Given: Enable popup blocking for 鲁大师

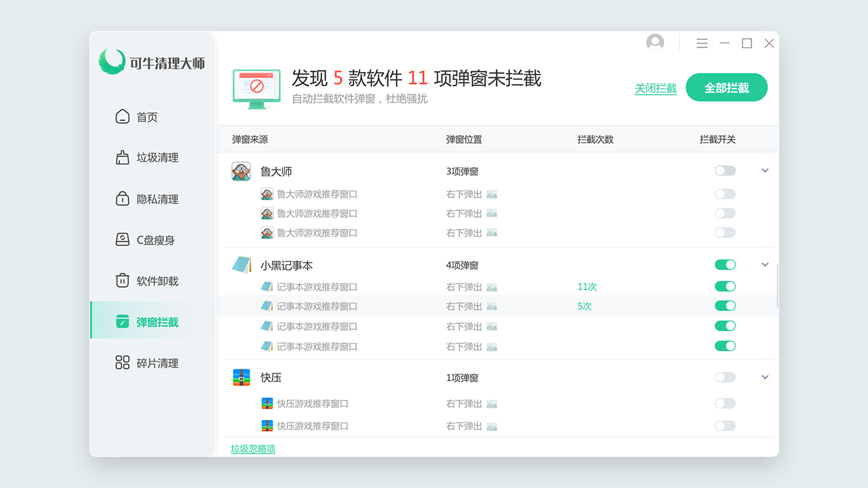Looking at the screenshot, I should coord(725,170).
